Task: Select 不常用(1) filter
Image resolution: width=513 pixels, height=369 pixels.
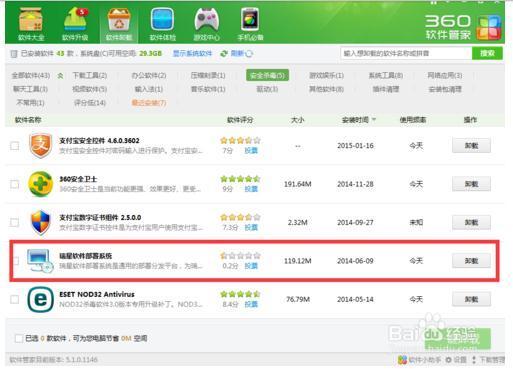Action: (x=30, y=103)
